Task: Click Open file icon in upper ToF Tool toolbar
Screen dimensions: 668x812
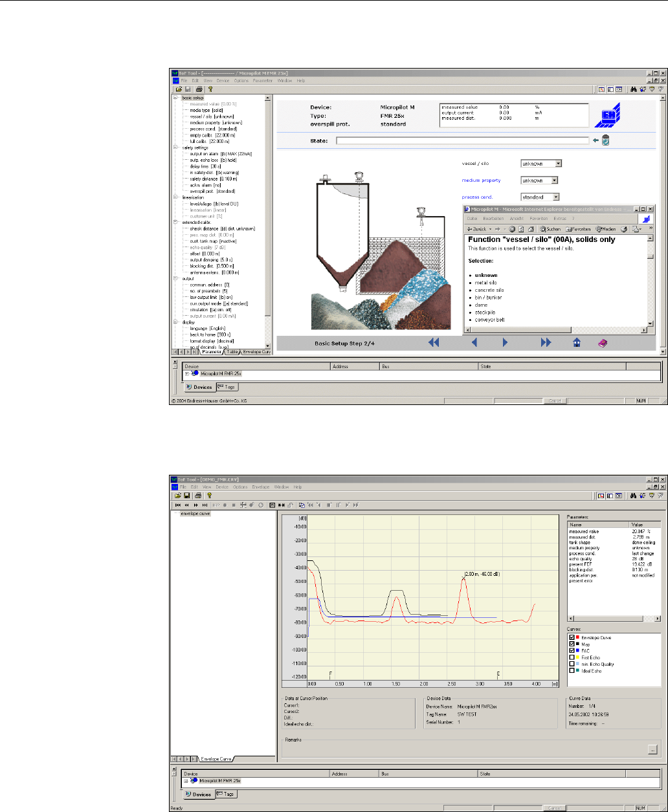Action: (177, 89)
